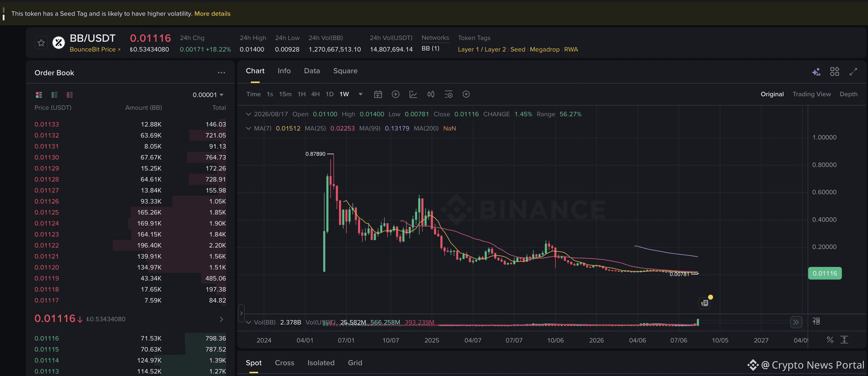The width and height of the screenshot is (868, 376).
Task: Select the 1D time interval
Action: coord(329,94)
